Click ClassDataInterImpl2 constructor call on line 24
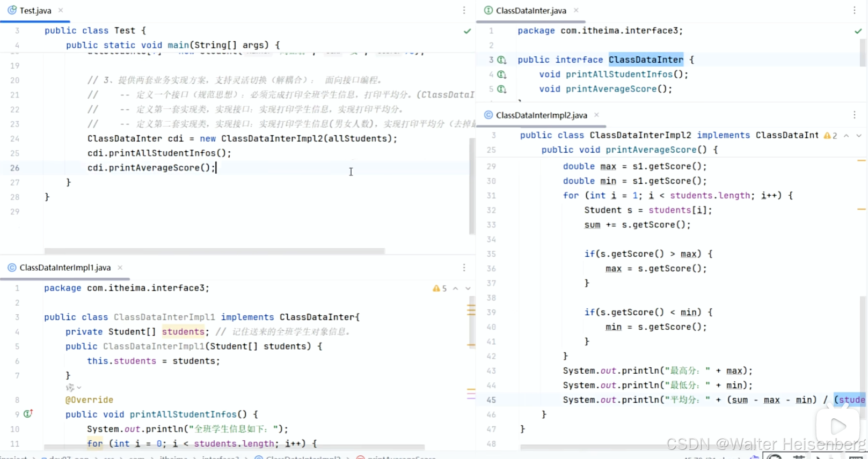Viewport: 868px width, 459px height. click(309, 138)
